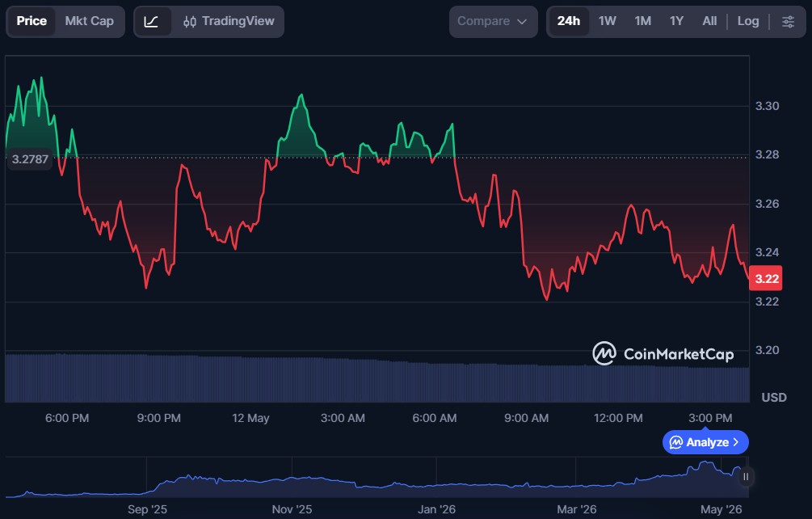812x519 pixels.
Task: Switch to TradingView candlestick chart
Action: pyautogui.click(x=229, y=22)
